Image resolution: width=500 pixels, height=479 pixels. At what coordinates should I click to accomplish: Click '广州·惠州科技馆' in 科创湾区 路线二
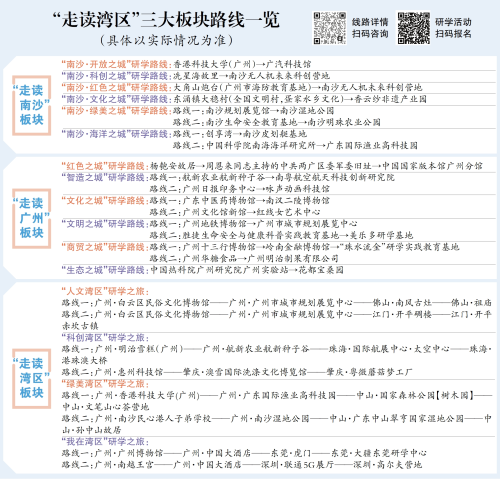coord(129,372)
